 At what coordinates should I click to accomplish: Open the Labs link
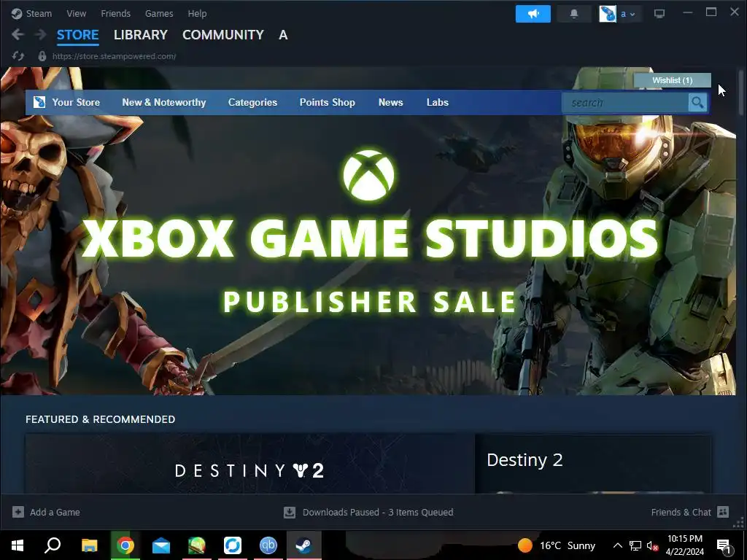pyautogui.click(x=438, y=102)
